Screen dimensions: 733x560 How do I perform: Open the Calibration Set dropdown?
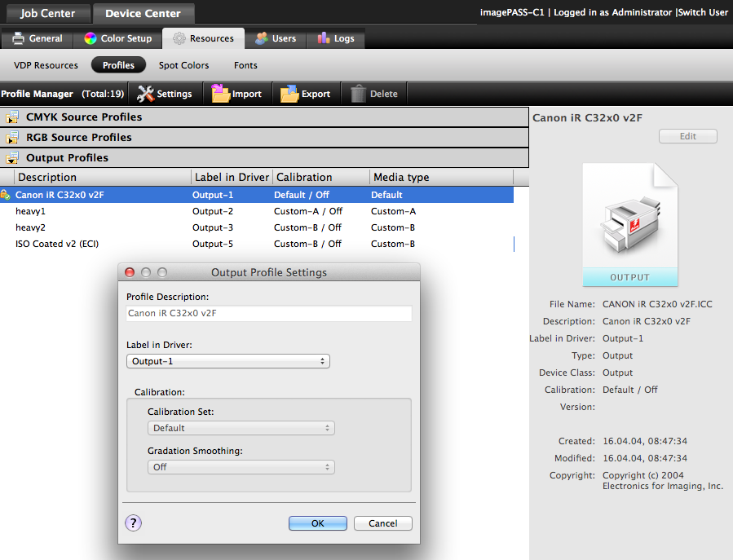click(x=241, y=428)
